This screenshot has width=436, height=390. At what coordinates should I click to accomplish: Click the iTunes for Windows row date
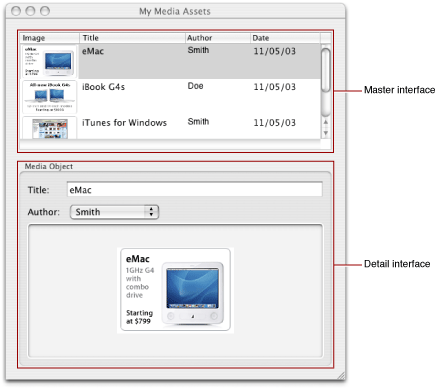(275, 123)
